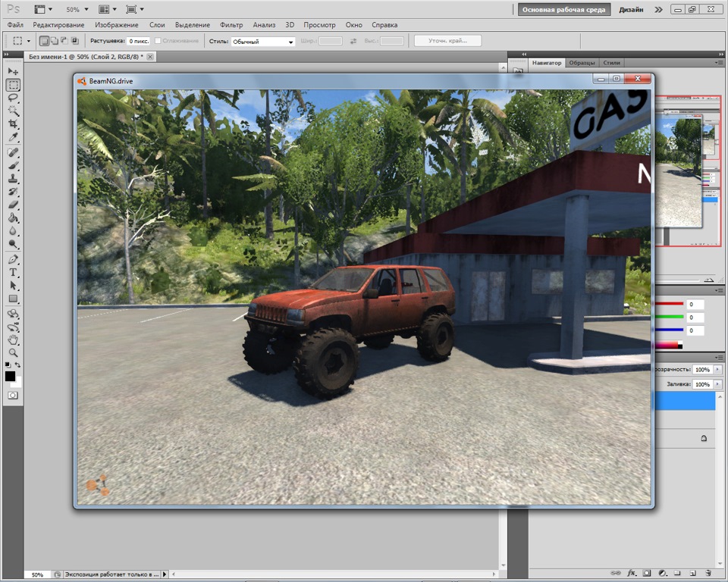This screenshot has height=582, width=728.
Task: Switch to the Дизайн workspace
Action: point(631,9)
